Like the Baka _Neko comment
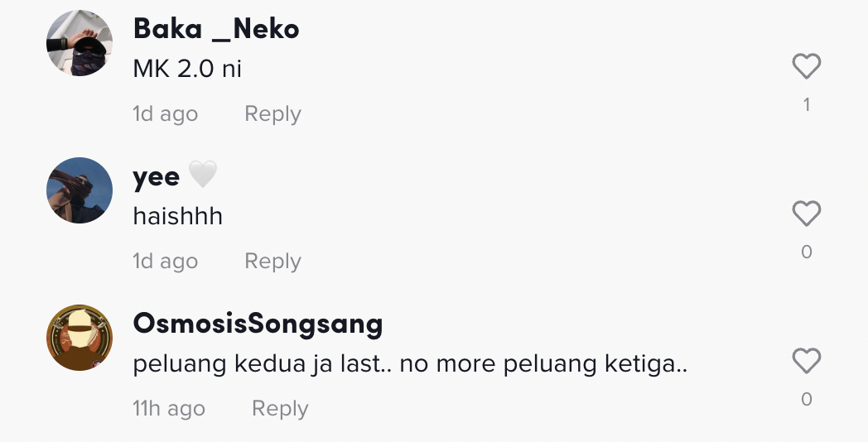Viewport: 868px width, 442px height. pyautogui.click(x=806, y=67)
